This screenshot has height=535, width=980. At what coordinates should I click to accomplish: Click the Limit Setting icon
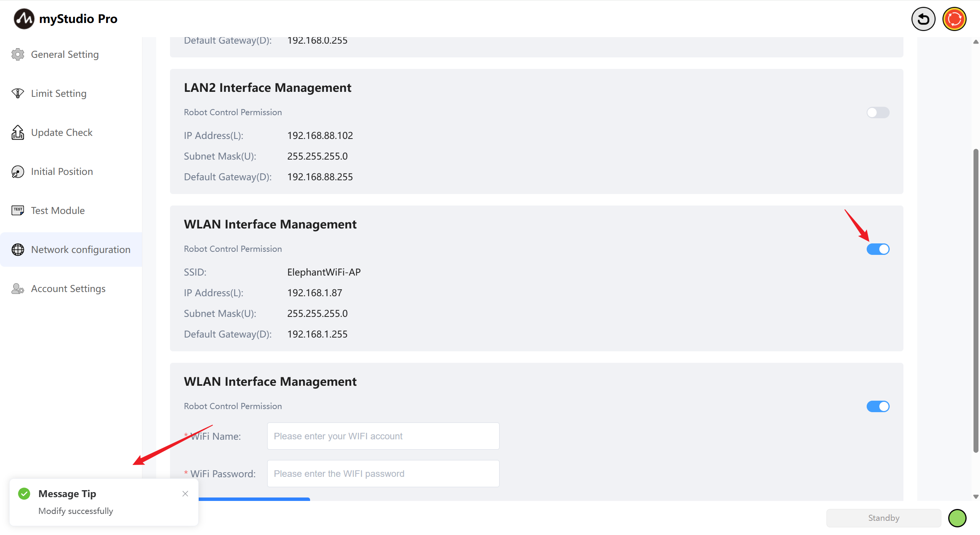[x=18, y=93]
